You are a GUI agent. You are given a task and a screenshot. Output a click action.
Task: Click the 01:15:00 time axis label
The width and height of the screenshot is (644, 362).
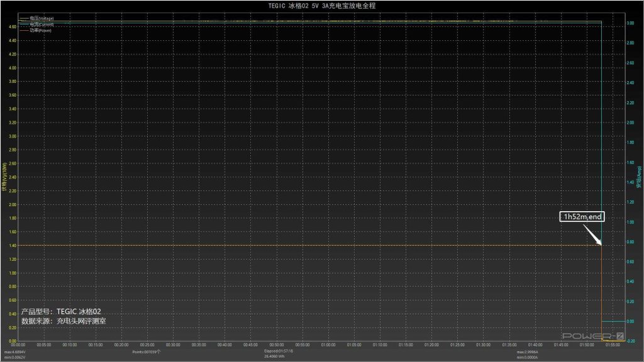(x=406, y=345)
